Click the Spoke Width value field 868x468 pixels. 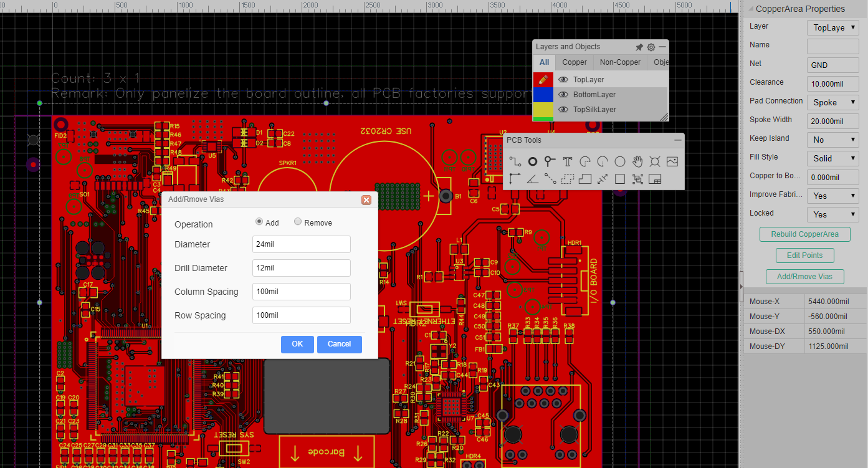coord(833,121)
